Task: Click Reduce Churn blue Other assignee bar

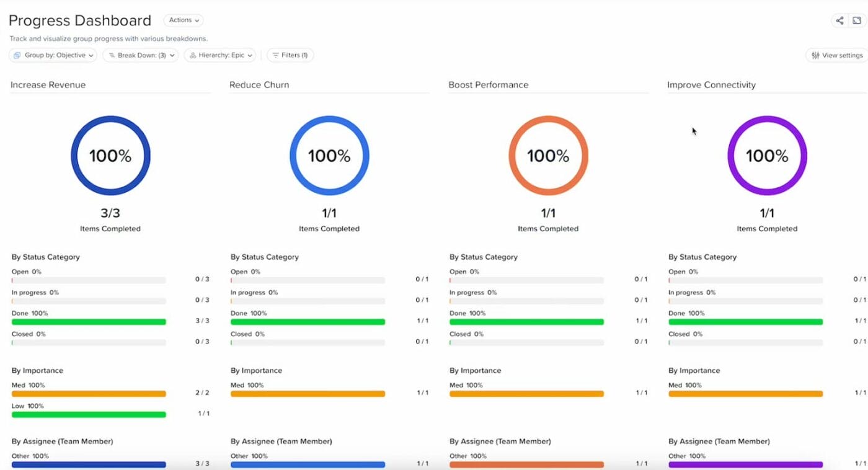Action: (308, 464)
